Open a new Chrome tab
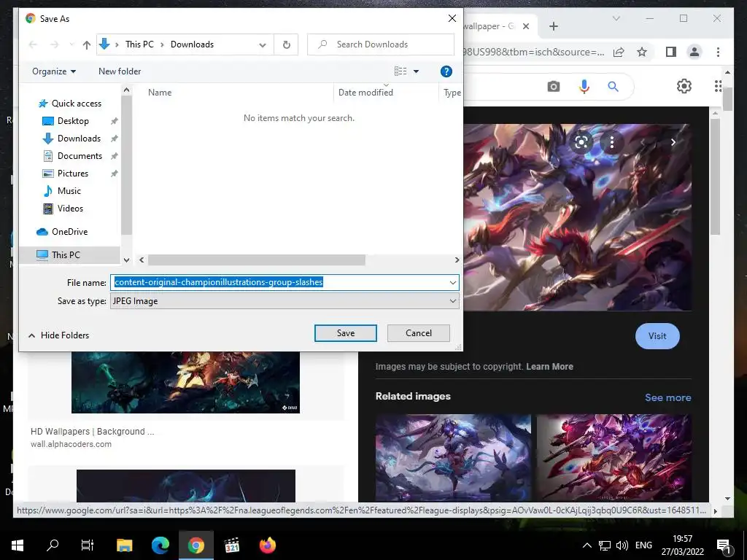This screenshot has width=747, height=560. [554, 26]
